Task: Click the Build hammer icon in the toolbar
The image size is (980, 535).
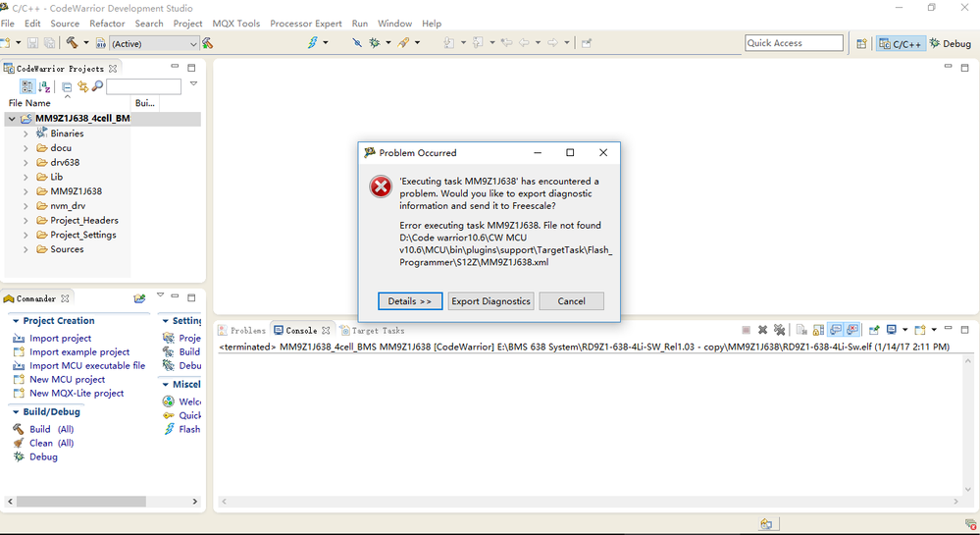Action: coord(72,42)
